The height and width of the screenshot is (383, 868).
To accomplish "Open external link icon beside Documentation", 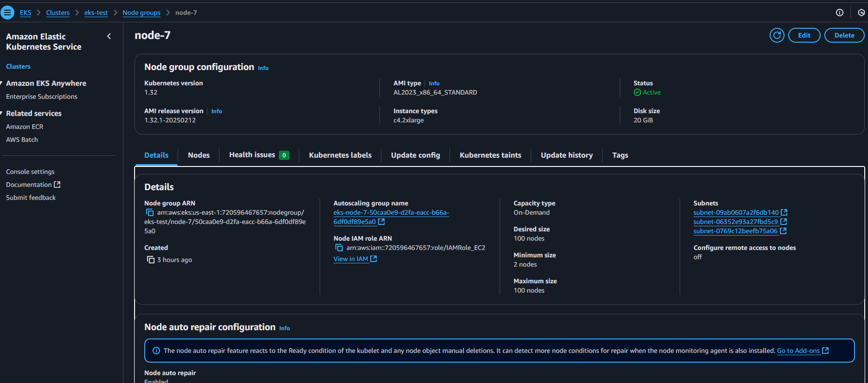I will (x=57, y=185).
